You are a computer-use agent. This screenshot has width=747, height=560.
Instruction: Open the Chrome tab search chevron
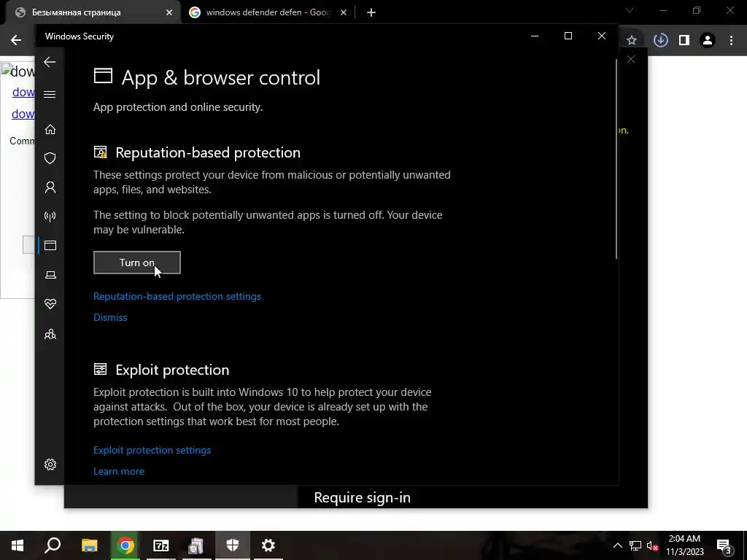[x=630, y=10]
